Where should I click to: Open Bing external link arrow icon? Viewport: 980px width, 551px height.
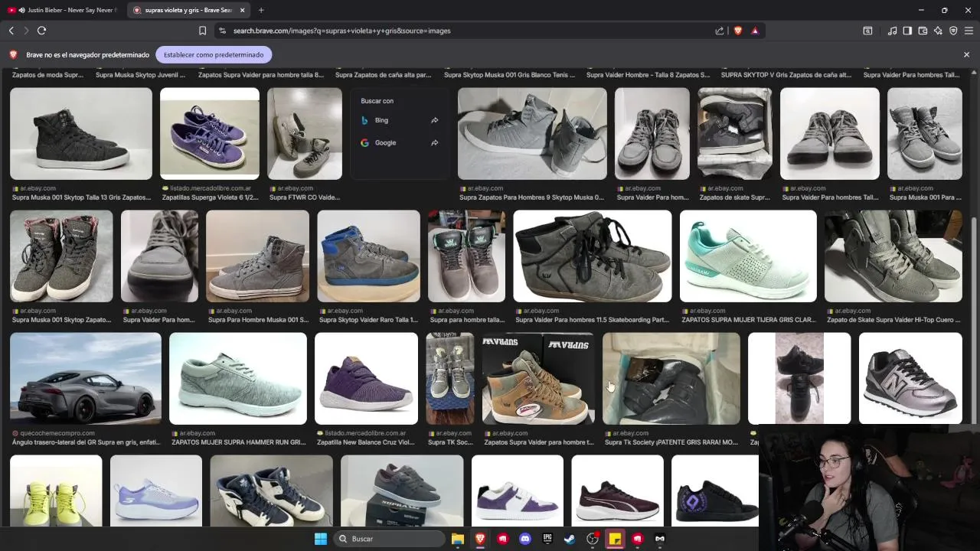[434, 120]
